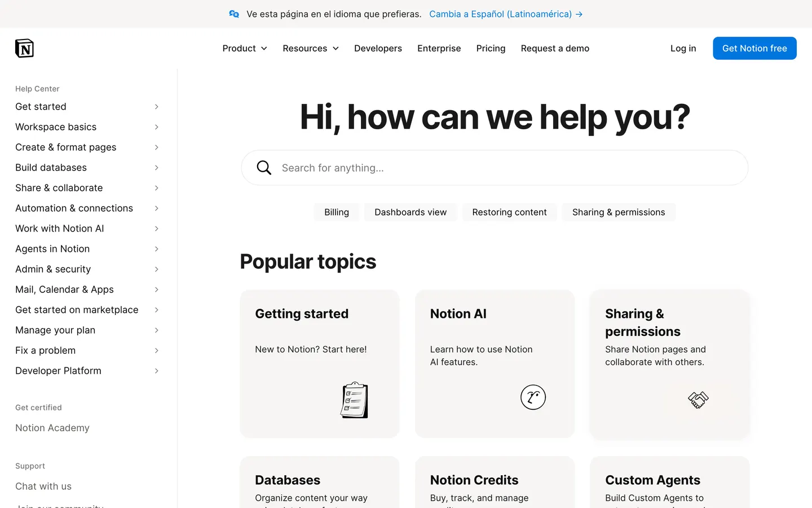Select the Restoring content chip
The height and width of the screenshot is (508, 812).
(x=509, y=212)
